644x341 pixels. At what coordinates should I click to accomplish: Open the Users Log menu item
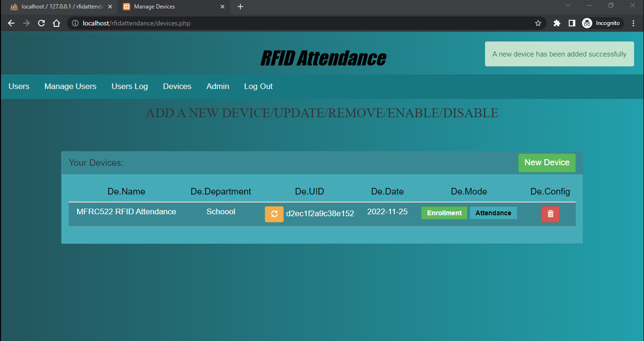[x=129, y=86]
